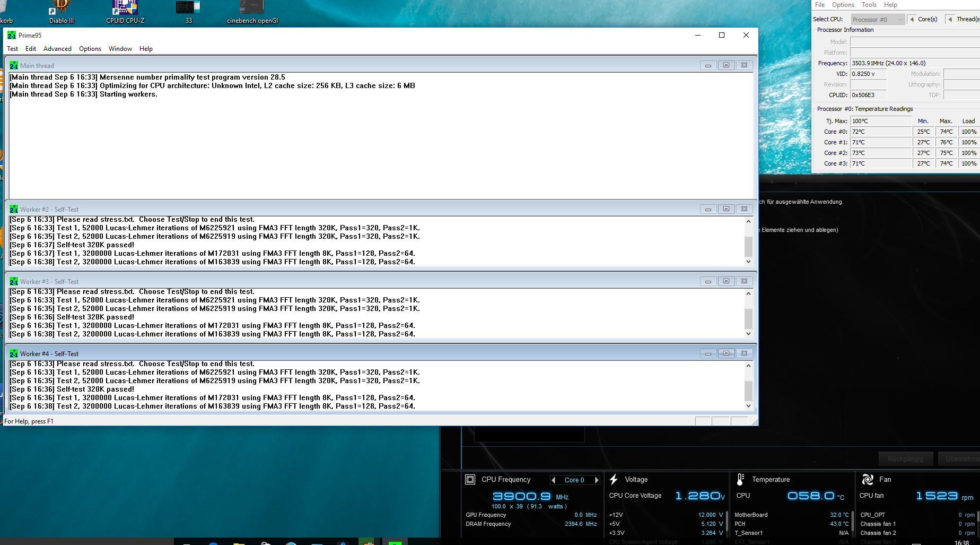Image resolution: width=980 pixels, height=545 pixels.
Task: Maximize the Worker #3 child window
Action: point(726,281)
